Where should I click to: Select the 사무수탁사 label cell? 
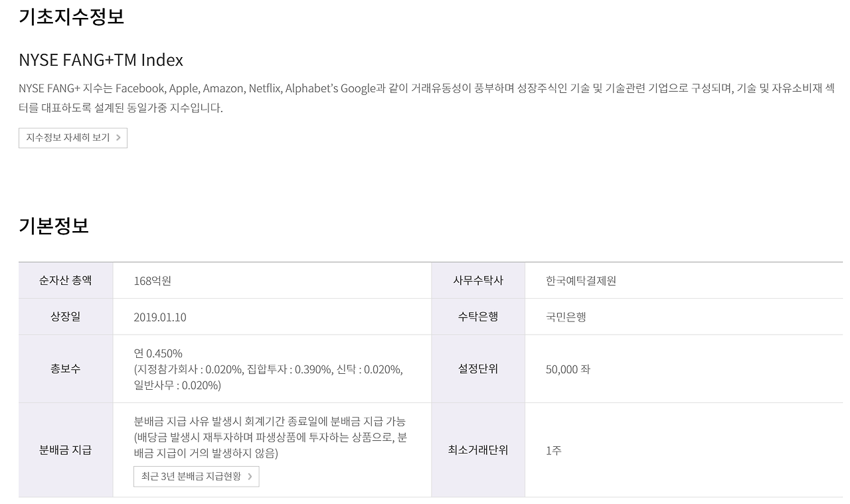tap(477, 280)
